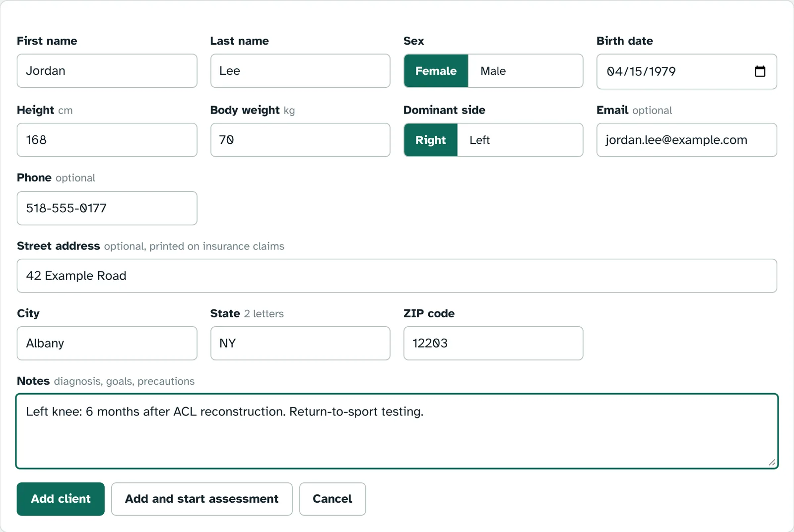The width and height of the screenshot is (794, 532).
Task: Edit the Body weight kg field
Action: pyautogui.click(x=300, y=140)
